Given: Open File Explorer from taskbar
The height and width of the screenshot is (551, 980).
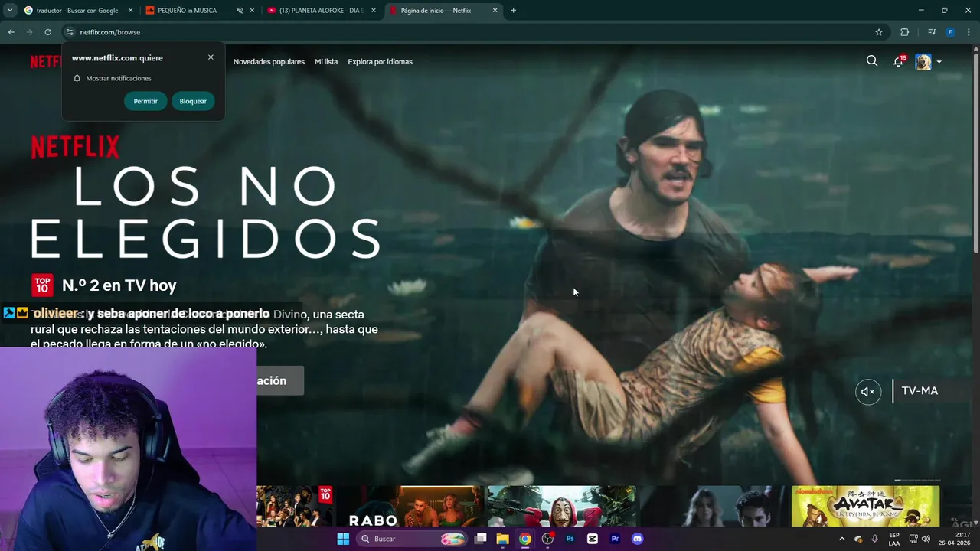Looking at the screenshot, I should 503,539.
